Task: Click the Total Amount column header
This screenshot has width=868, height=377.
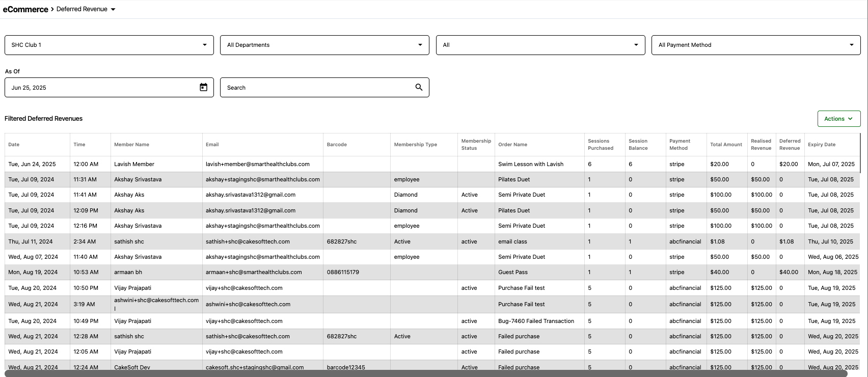Action: (x=726, y=145)
